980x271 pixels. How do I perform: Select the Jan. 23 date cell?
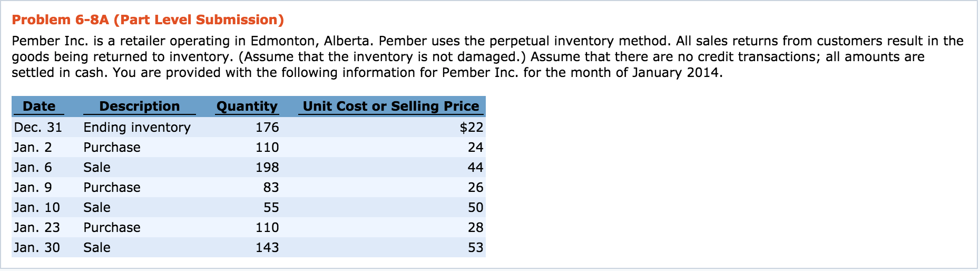37,228
